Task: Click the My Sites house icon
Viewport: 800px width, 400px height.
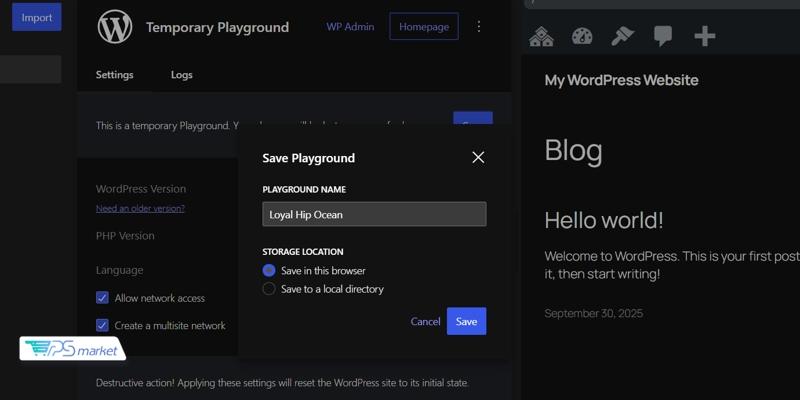Action: click(x=541, y=37)
